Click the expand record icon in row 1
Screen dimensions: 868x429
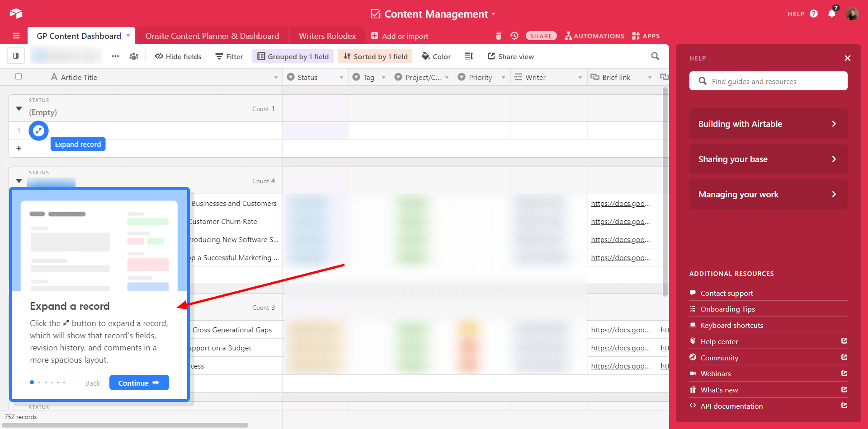pos(38,131)
